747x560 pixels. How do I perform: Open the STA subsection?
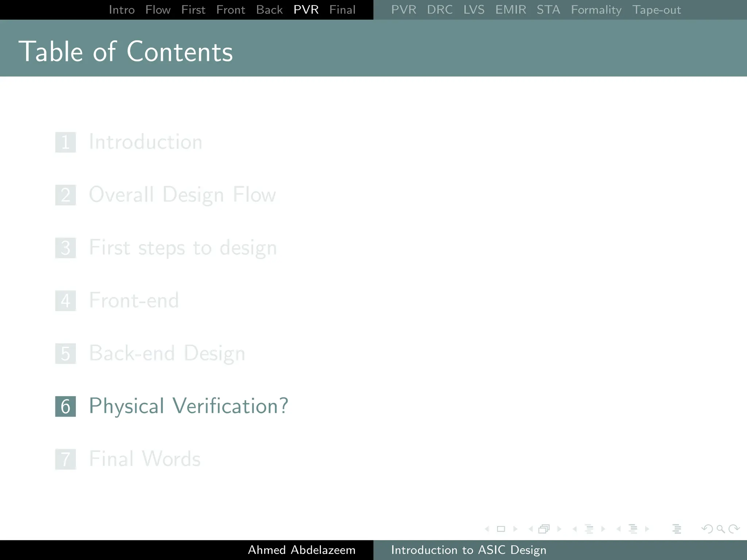[548, 10]
